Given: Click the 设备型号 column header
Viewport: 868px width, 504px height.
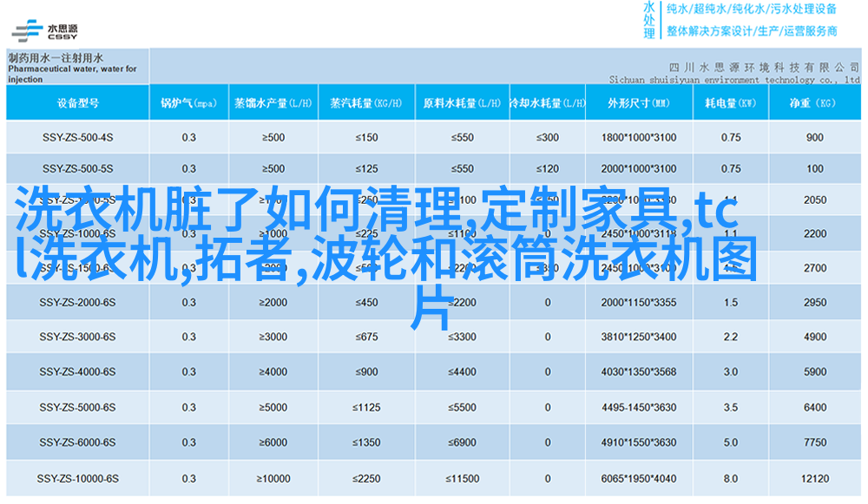Looking at the screenshot, I should (77, 103).
